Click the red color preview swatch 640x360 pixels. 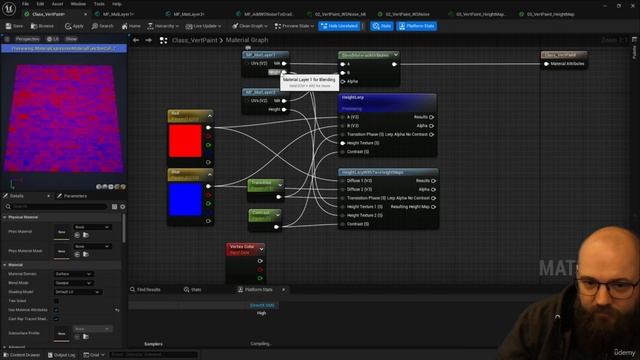pyautogui.click(x=185, y=141)
